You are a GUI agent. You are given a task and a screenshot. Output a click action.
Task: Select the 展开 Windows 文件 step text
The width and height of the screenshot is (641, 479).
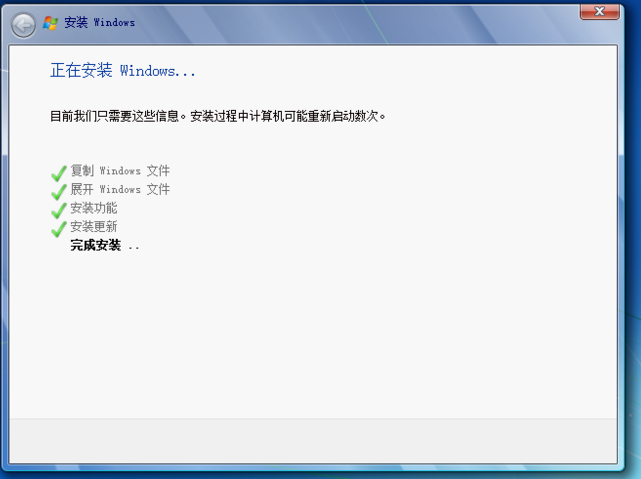tap(120, 189)
